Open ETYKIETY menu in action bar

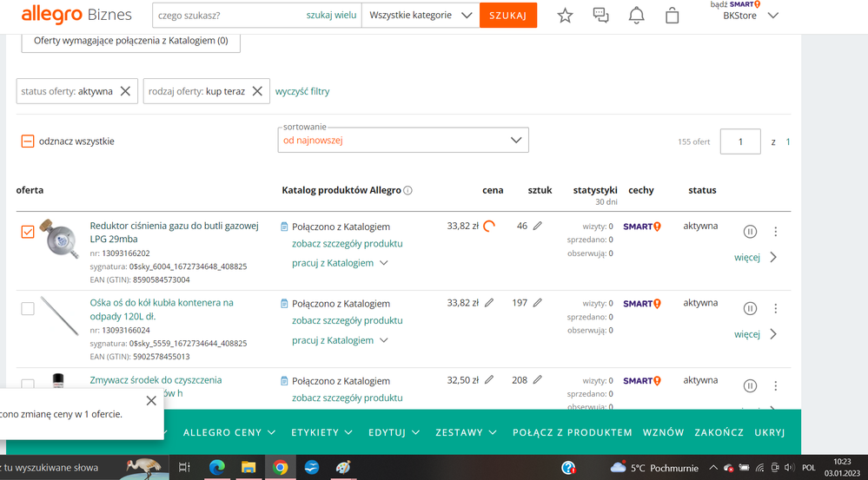[321, 432]
